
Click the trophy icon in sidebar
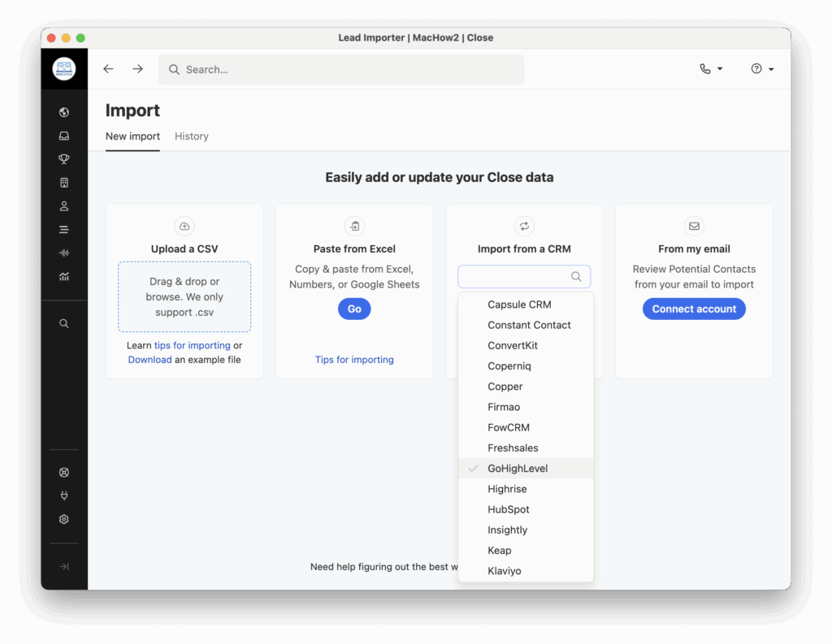coord(64,159)
